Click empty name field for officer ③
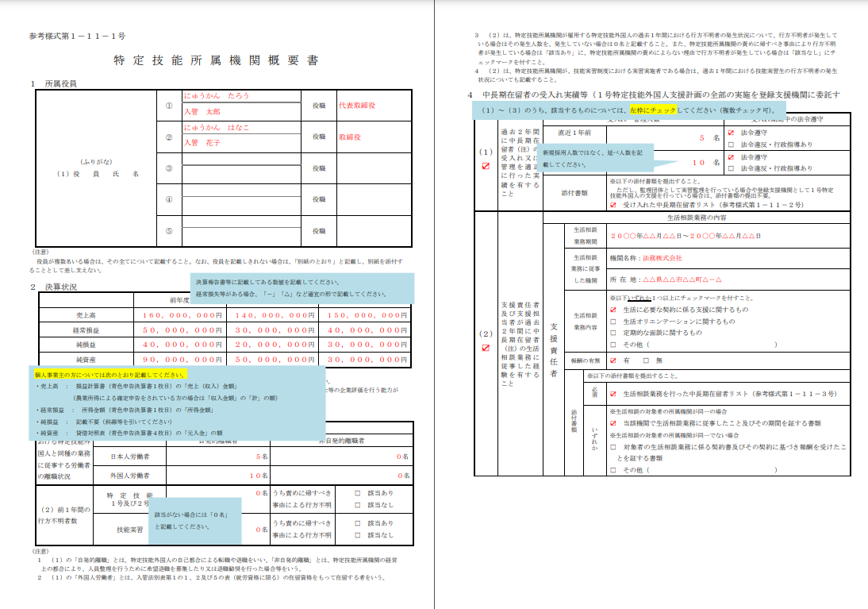The width and height of the screenshot is (868, 609). point(241,175)
